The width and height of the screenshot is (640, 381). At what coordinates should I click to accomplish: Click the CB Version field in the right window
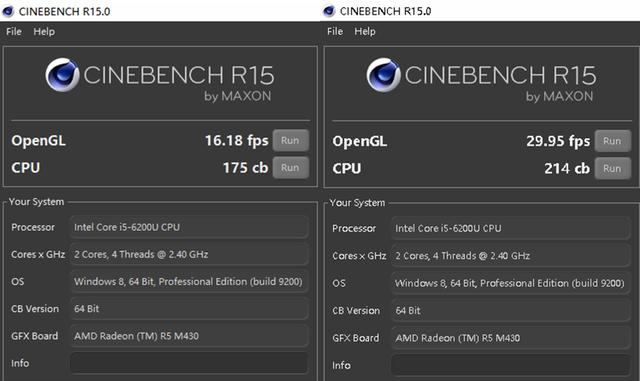[511, 310]
